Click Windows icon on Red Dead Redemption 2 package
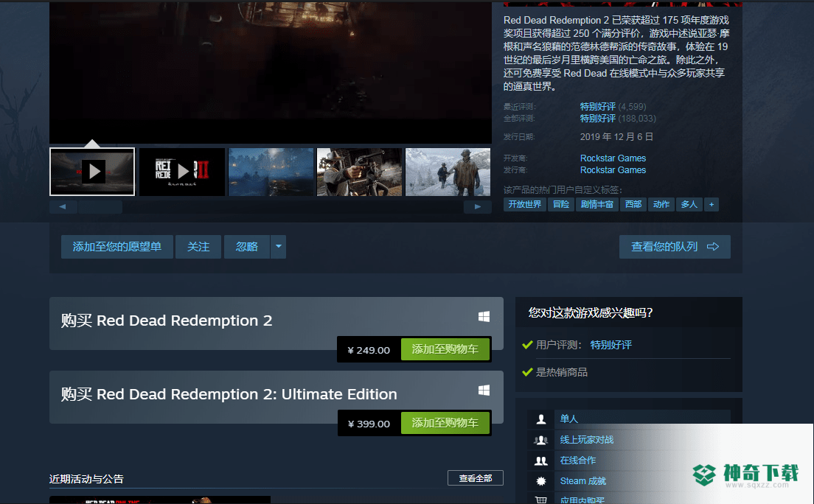The image size is (814, 504). coord(484,317)
